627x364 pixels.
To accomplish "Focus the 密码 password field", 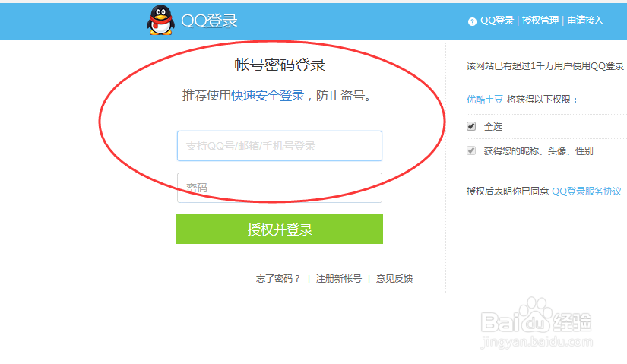I will (280, 188).
